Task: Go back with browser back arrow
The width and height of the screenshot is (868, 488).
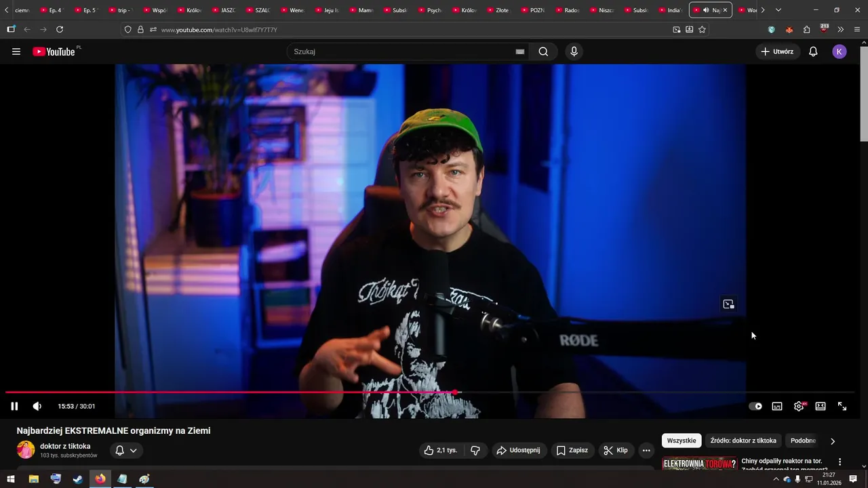Action: point(27,29)
